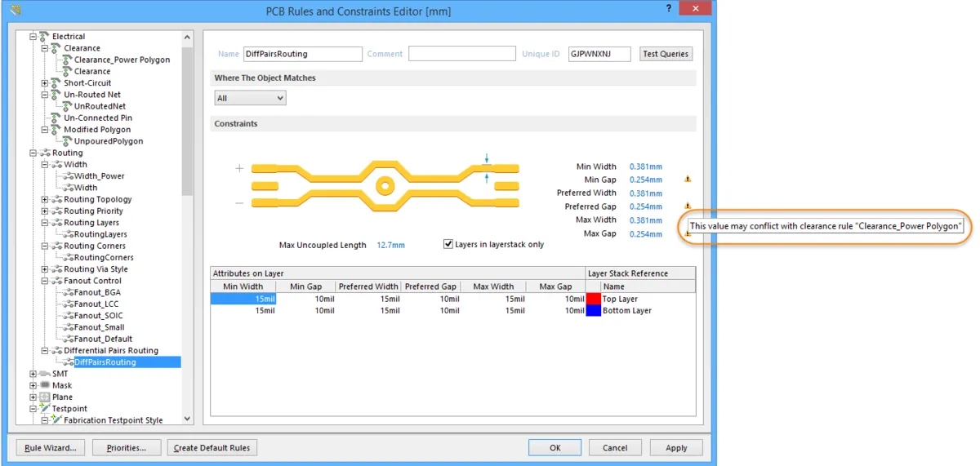
Task: Select the RoutingLayers rule
Action: (100, 234)
